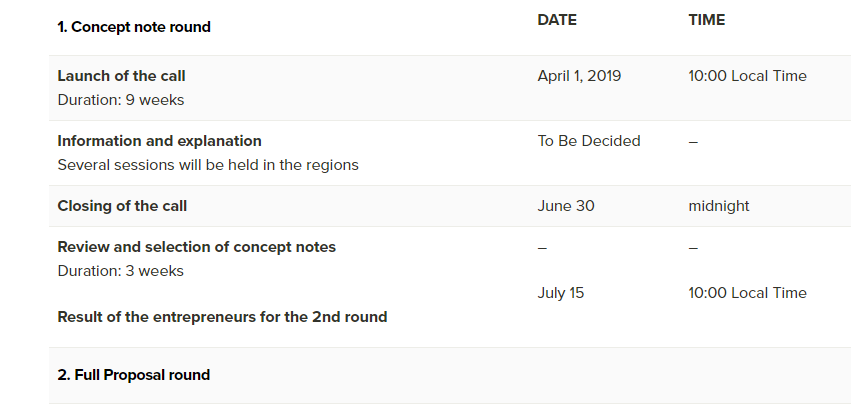Viewport: 852px width, 406px height.
Task: Click "Review and selection of concept notes" title
Action: click(196, 247)
